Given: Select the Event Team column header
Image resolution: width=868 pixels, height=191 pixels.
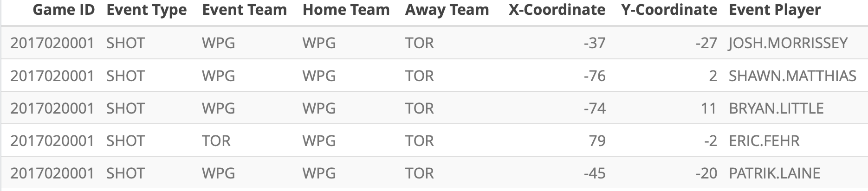Looking at the screenshot, I should click(x=244, y=10).
